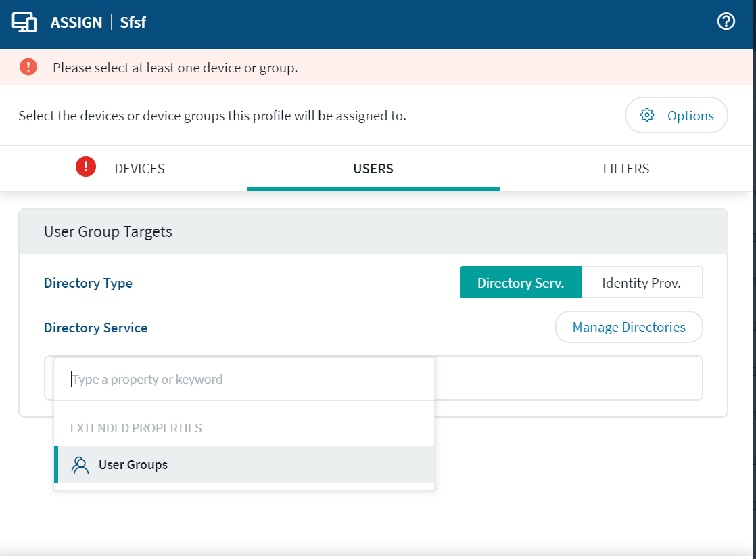This screenshot has width=756, height=559.
Task: Click the User Group Targets panel header
Action: click(x=108, y=231)
